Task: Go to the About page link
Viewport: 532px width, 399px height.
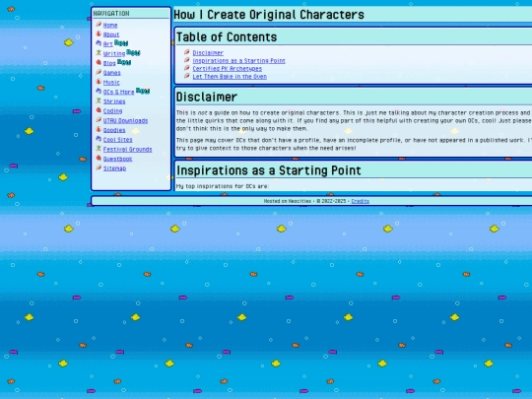Action: (111, 34)
